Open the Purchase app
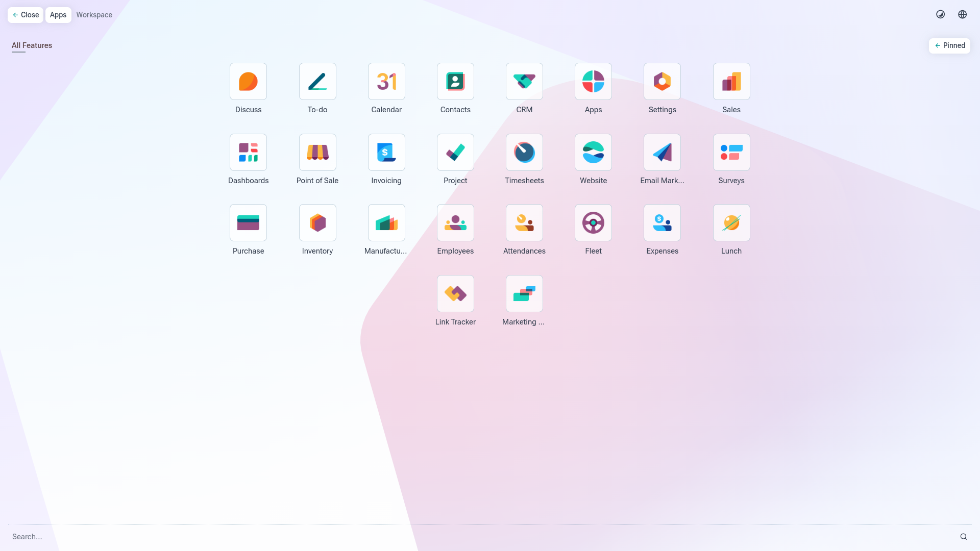980x551 pixels. [x=248, y=223]
